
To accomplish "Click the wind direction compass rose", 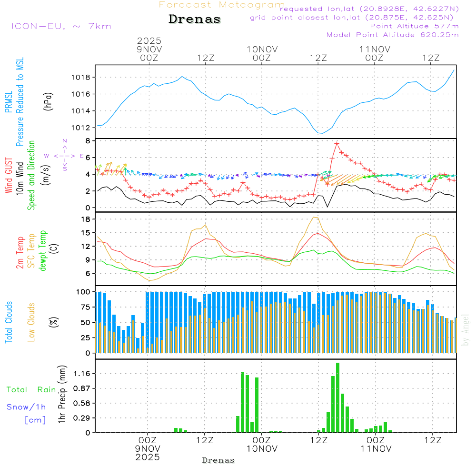I will [x=64, y=155].
